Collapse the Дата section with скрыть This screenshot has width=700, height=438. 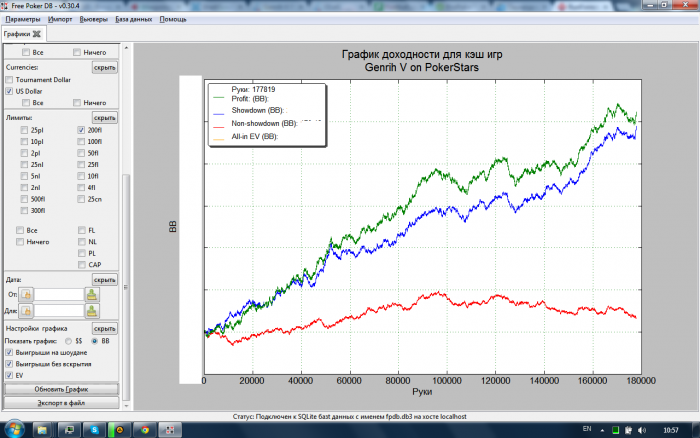(x=105, y=279)
